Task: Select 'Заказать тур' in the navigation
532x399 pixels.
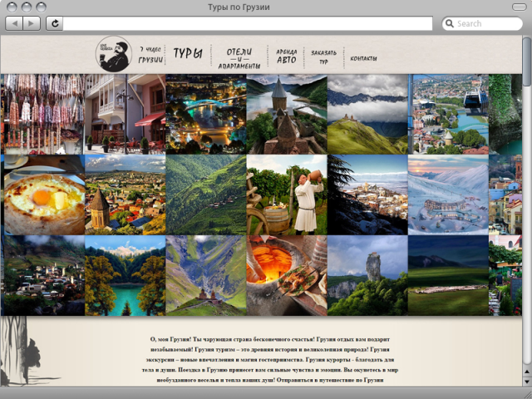Action: click(323, 57)
